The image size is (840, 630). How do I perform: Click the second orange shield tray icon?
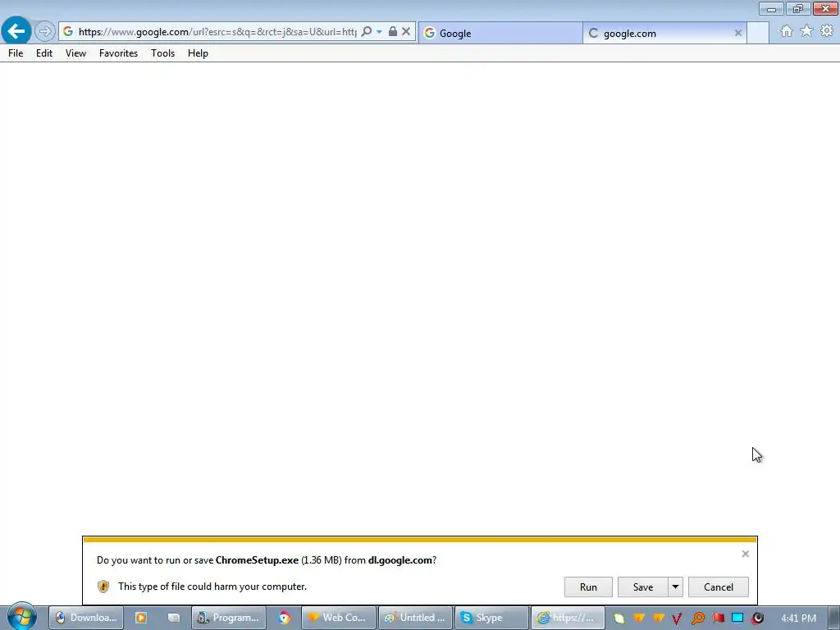pyautogui.click(x=659, y=619)
